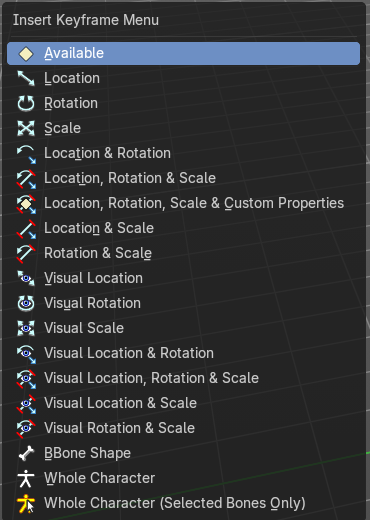Click the Visual Location & Rotation icon
370x520 pixels.
tap(26, 354)
